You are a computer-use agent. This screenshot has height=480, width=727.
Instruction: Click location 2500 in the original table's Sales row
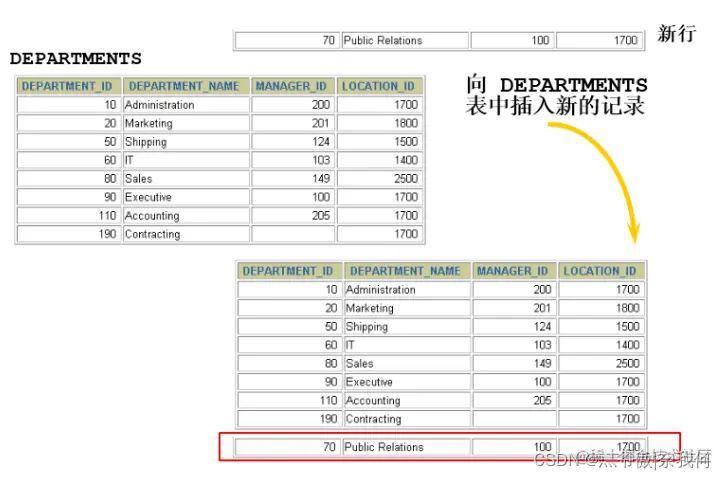pyautogui.click(x=406, y=179)
